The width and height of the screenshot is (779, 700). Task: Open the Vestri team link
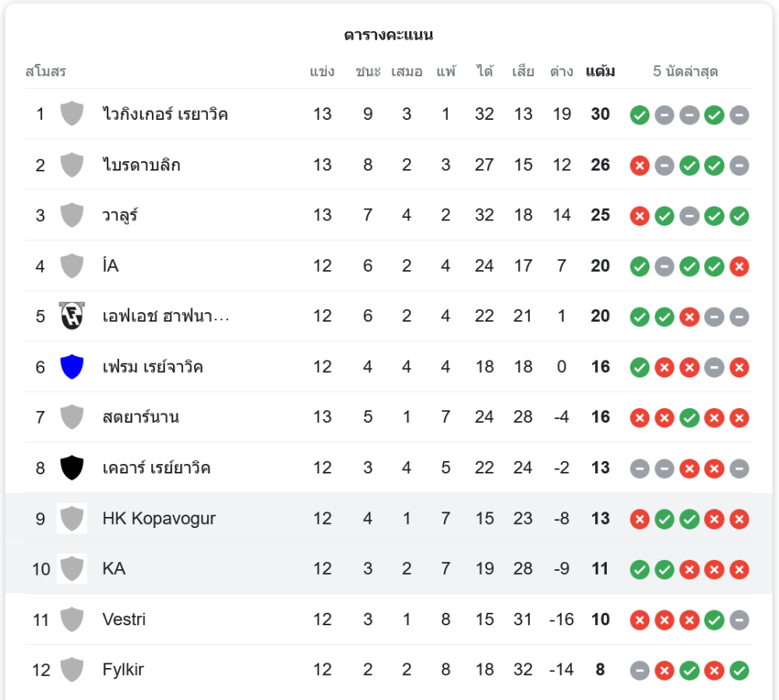pyautogui.click(x=124, y=620)
